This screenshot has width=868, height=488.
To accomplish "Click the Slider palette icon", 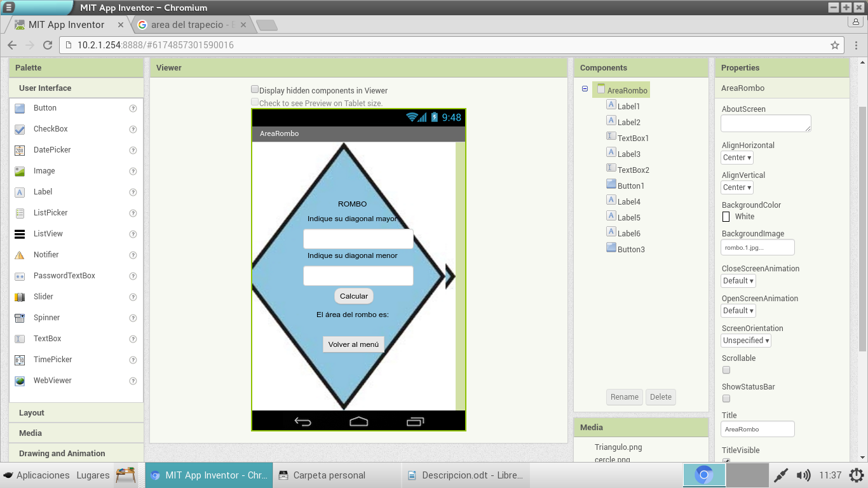I will [20, 297].
